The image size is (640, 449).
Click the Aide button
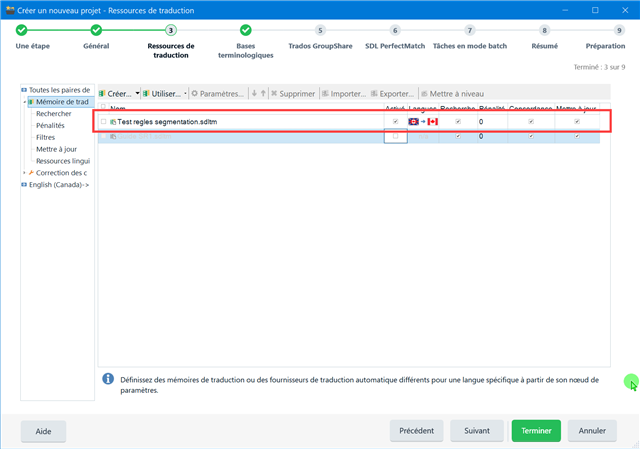click(43, 431)
